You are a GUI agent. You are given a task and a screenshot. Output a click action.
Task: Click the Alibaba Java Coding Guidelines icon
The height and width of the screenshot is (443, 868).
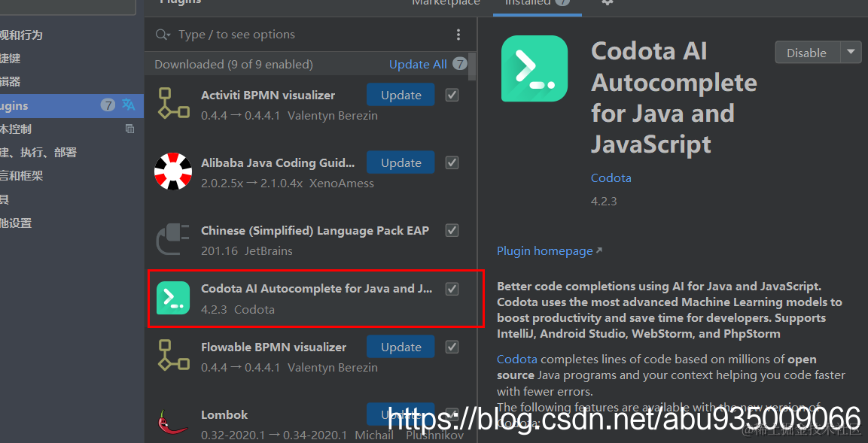[x=173, y=171]
